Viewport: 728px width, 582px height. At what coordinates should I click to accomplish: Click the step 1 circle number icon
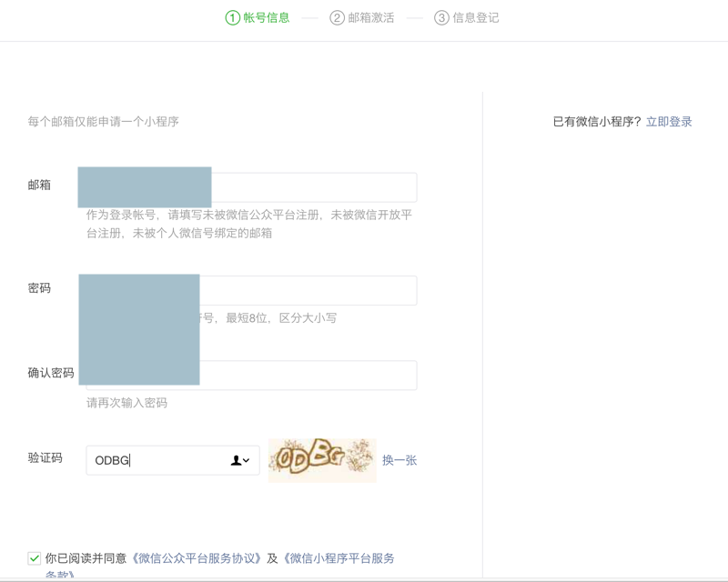tap(232, 17)
